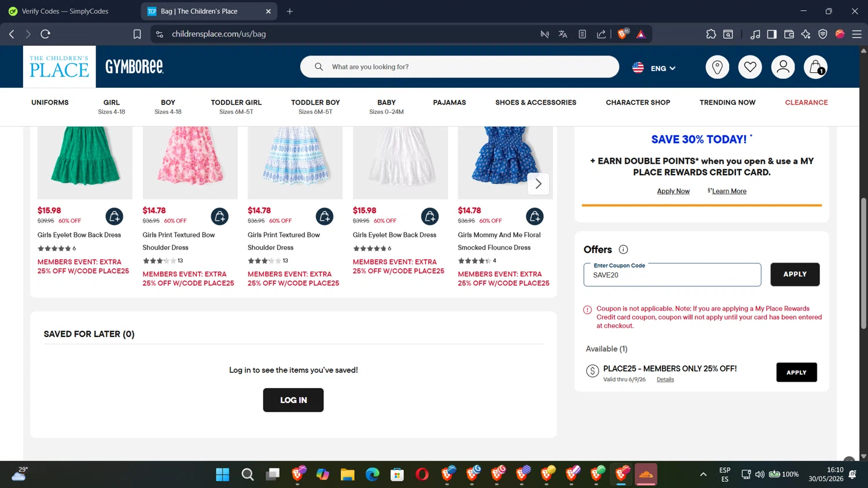Open the share page icon
868x488 pixels.
point(601,34)
